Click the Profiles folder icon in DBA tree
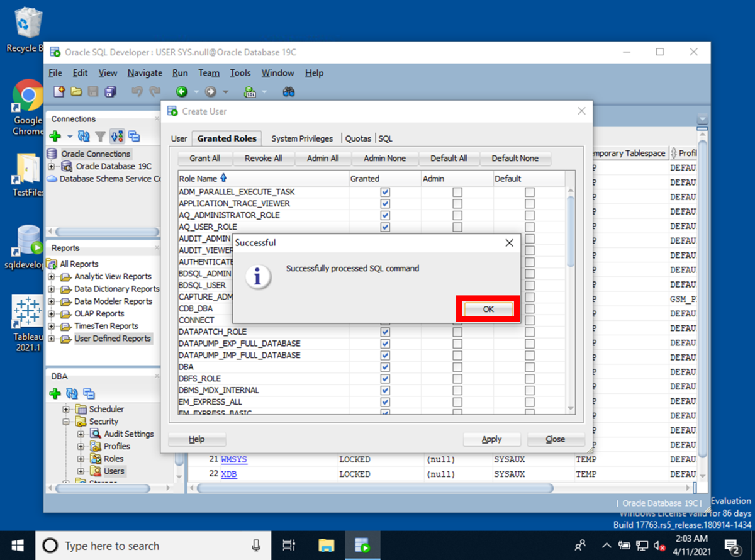Screen dimensions: 755x560 94,446
